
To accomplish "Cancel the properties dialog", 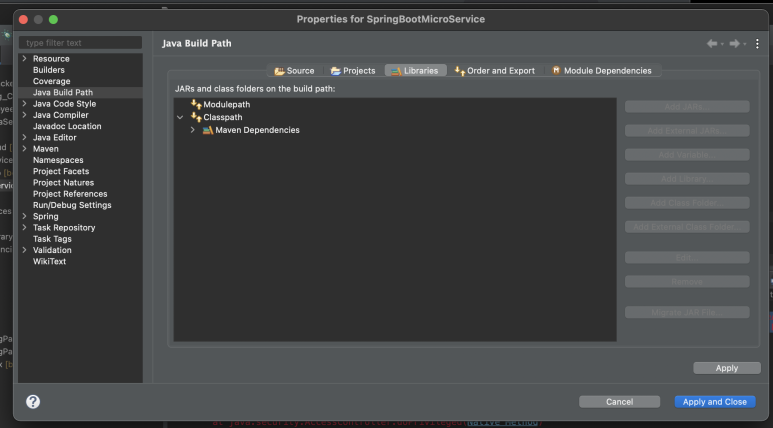I will coord(619,402).
